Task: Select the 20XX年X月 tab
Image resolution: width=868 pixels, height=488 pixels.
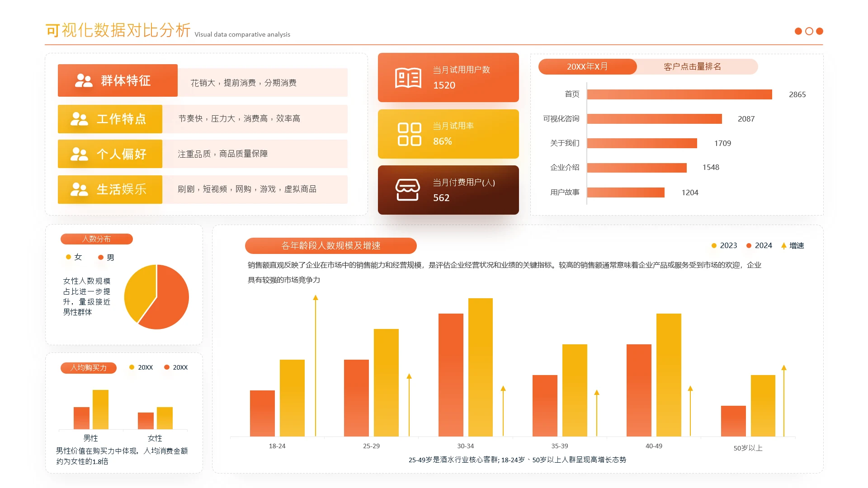Action: (x=587, y=67)
